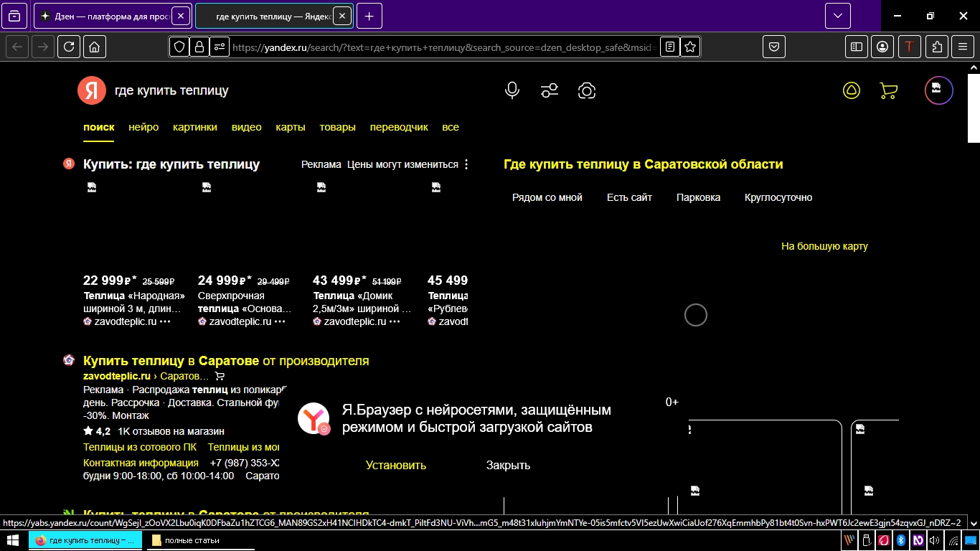Open extensions puzzle menu
Viewport: 980px width, 551px height.
[x=936, y=47]
